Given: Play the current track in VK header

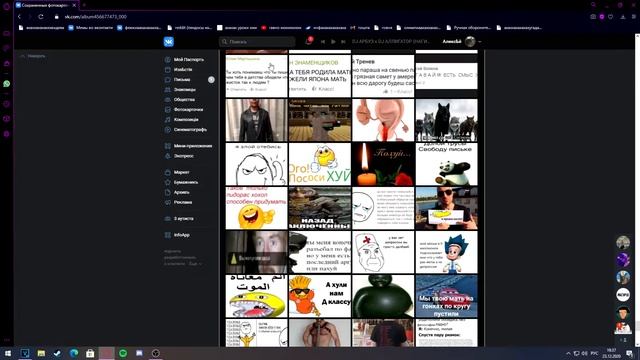Looking at the screenshot, I should [333, 42].
